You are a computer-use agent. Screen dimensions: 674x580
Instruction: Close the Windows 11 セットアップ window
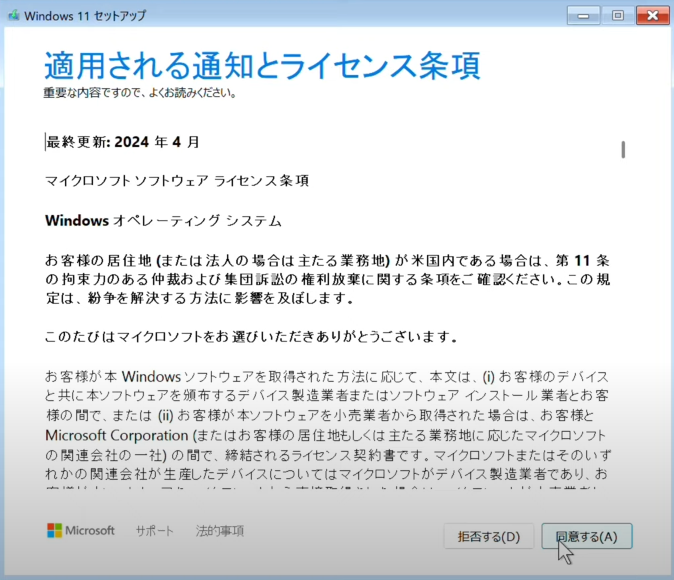[x=652, y=16]
